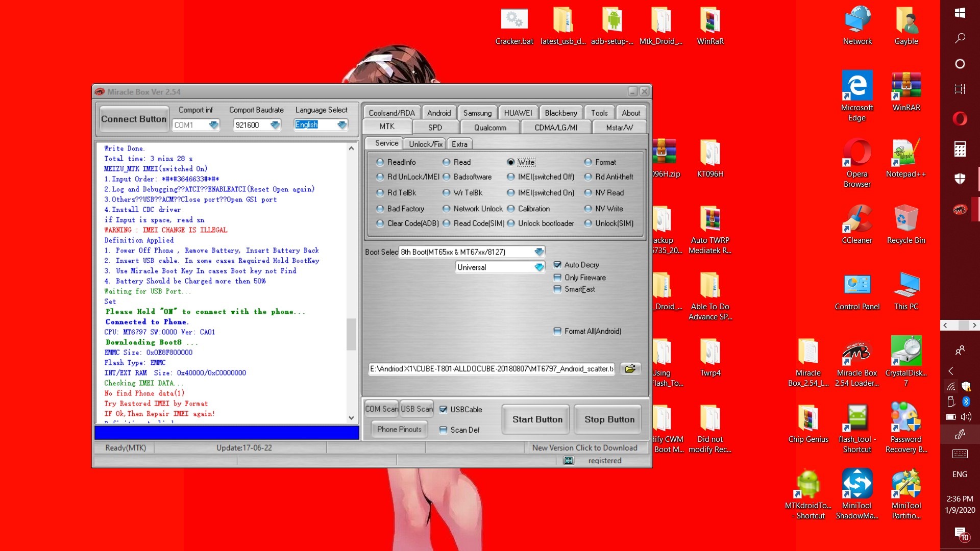Click the Start Button
The height and width of the screenshot is (551, 980).
click(537, 419)
